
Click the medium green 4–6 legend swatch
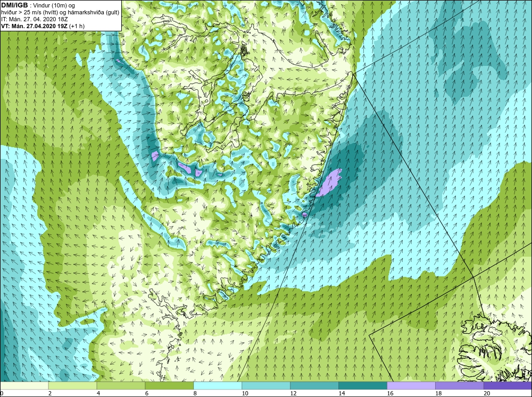tap(121, 385)
